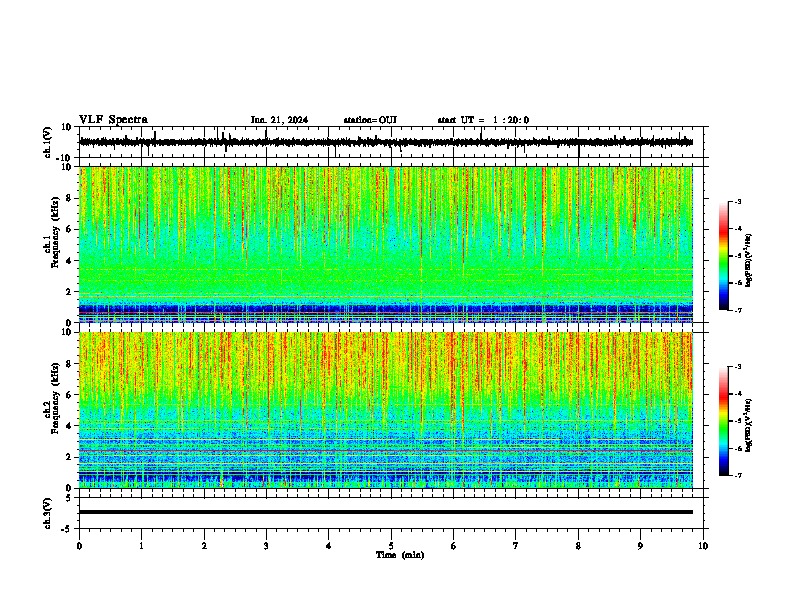Click the ch.1 color bar -7 label
This screenshot has width=792, height=612.
pyautogui.click(x=737, y=310)
